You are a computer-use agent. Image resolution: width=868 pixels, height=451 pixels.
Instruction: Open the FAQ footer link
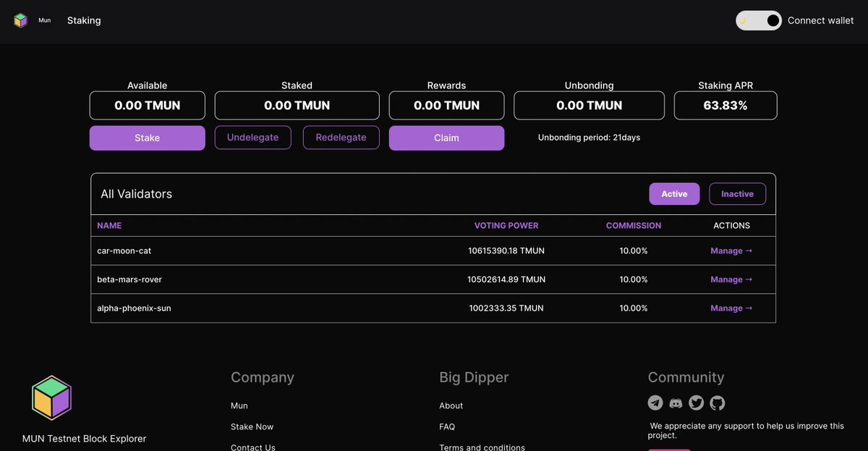[x=447, y=427]
